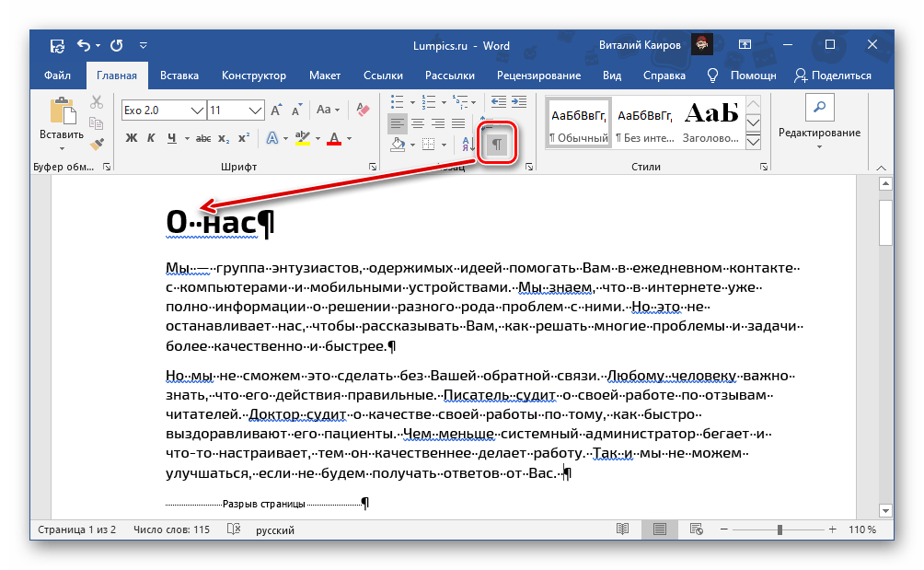Toggle bold Ж formatting

132,138
